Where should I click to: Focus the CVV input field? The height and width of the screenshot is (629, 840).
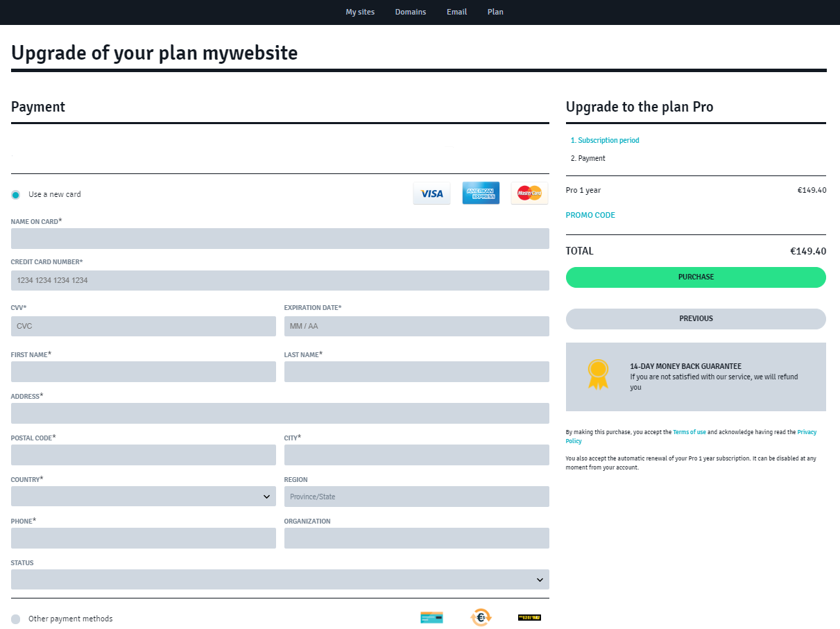(x=144, y=326)
